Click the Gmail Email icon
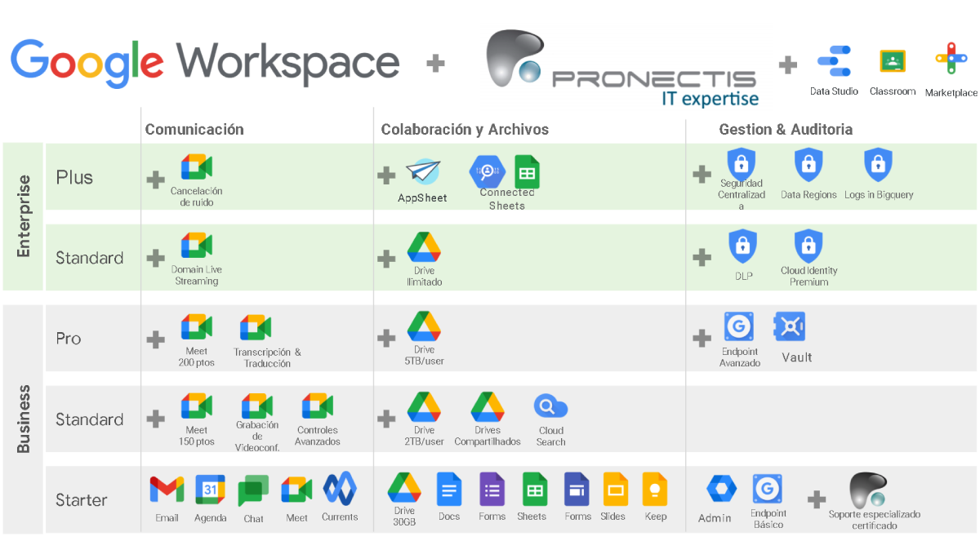980x541 pixels. (x=167, y=490)
